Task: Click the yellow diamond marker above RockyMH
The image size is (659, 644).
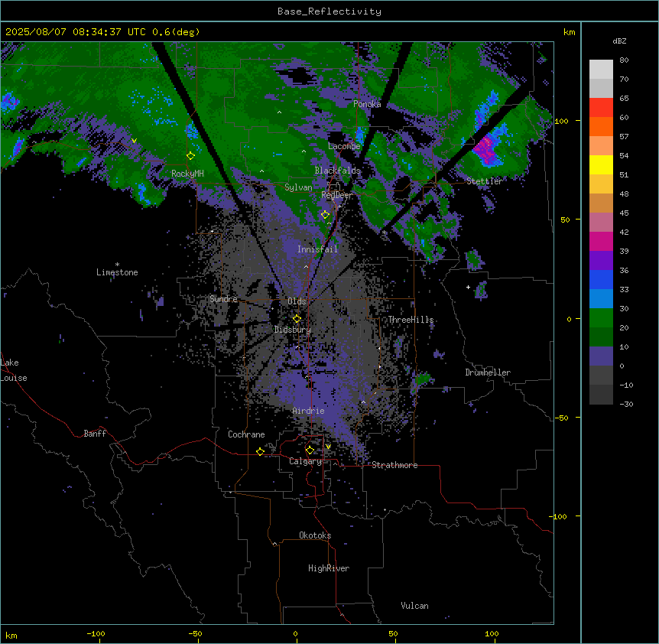Action: click(190, 156)
